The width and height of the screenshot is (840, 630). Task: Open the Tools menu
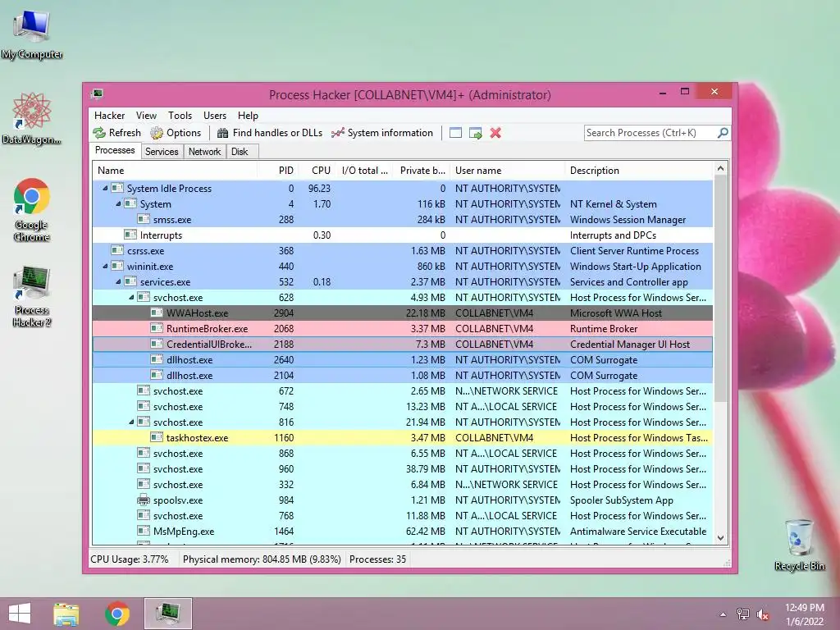click(180, 116)
